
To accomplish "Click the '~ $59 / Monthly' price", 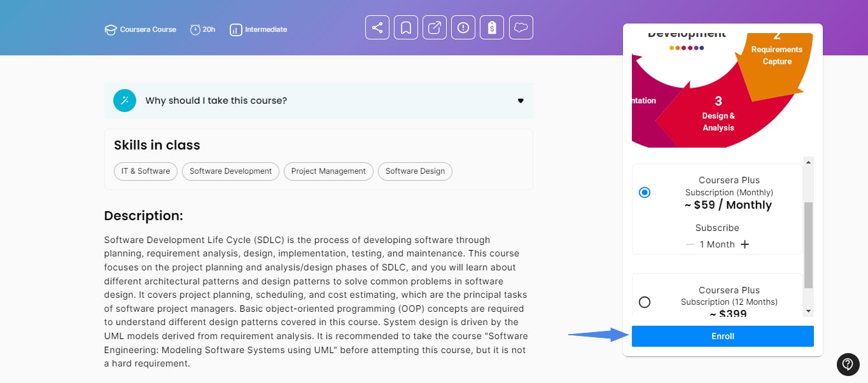I will 729,205.
